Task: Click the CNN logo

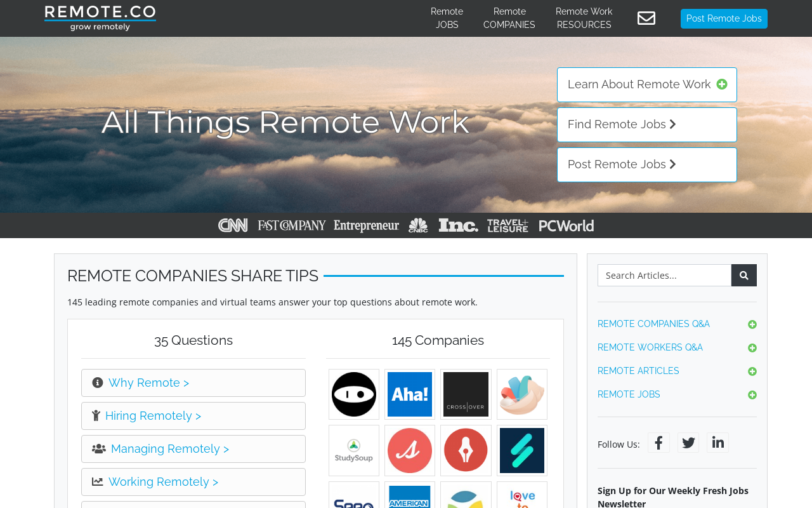Action: [x=233, y=225]
